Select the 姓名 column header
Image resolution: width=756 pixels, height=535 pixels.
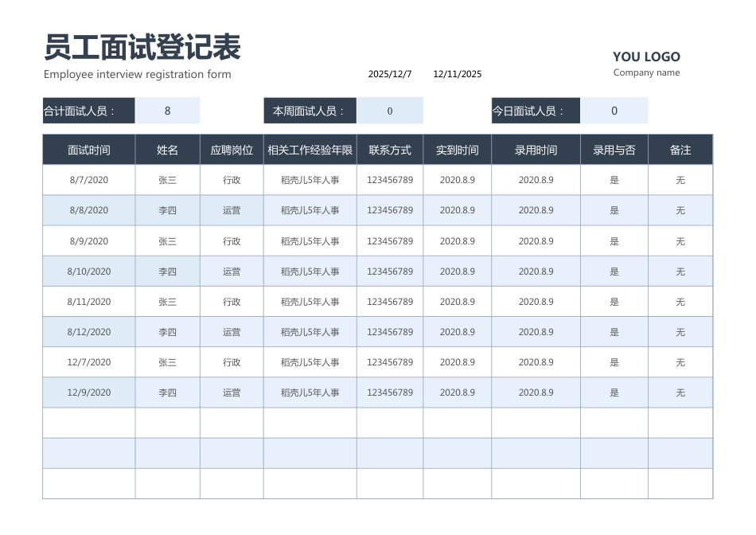tap(167, 149)
